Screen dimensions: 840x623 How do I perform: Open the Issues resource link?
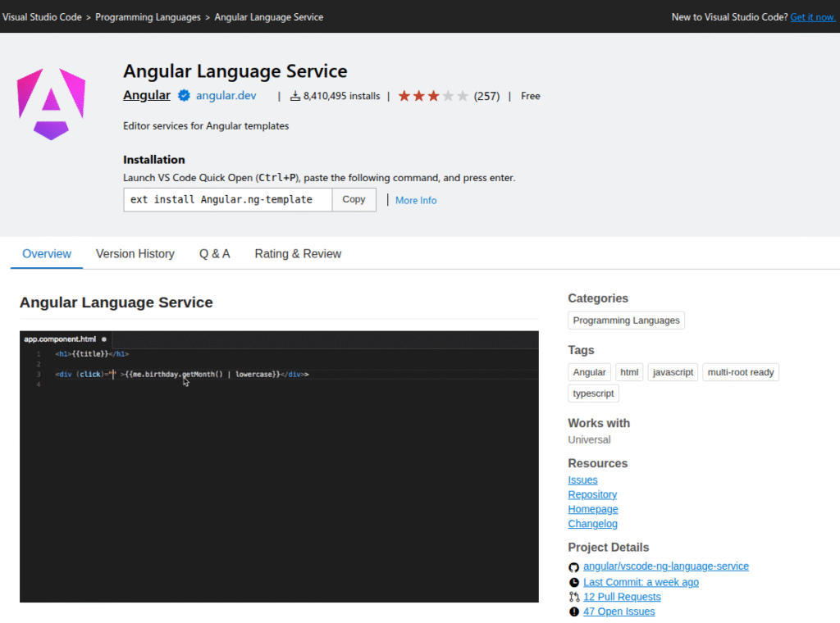click(583, 480)
